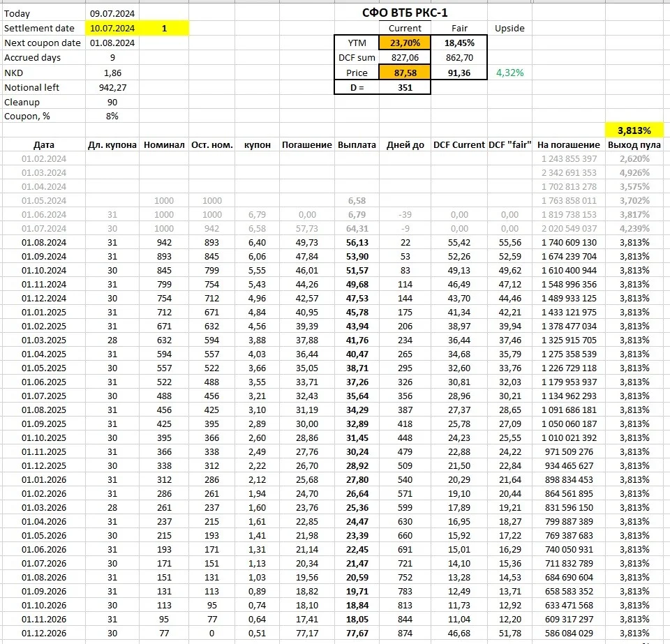670x644 pixels.
Task: Select the coupon length 28 in the 01.03.2026 row
Action: click(x=112, y=508)
